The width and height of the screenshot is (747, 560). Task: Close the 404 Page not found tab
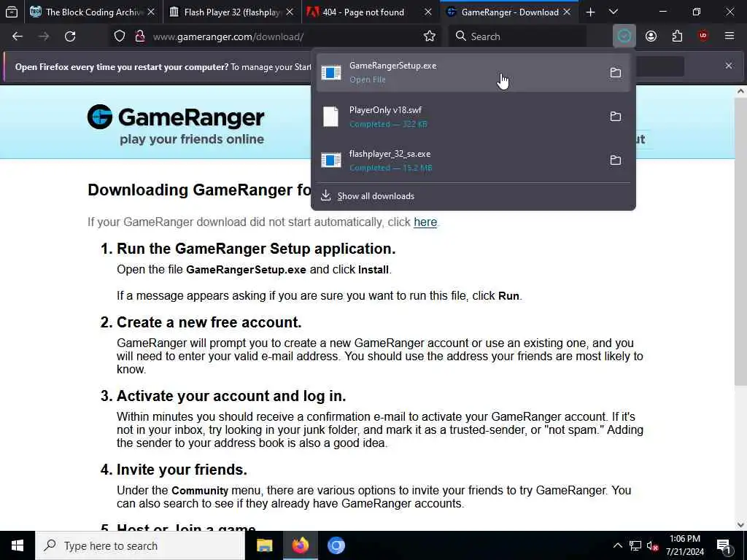(x=428, y=12)
